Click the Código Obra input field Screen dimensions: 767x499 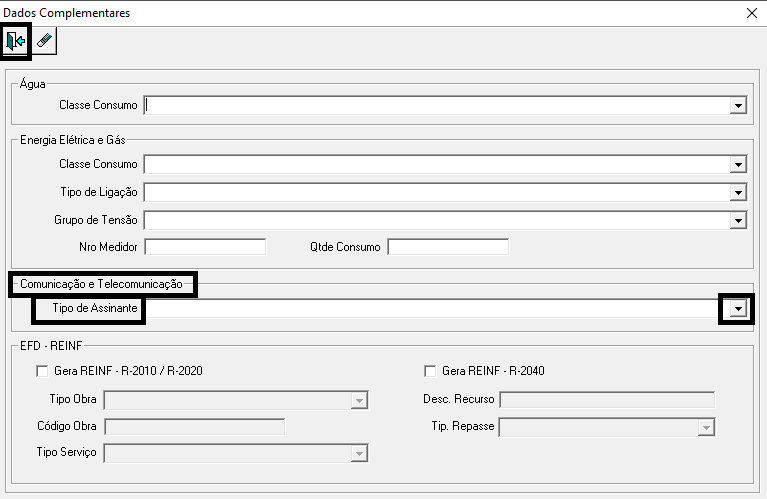(195, 427)
